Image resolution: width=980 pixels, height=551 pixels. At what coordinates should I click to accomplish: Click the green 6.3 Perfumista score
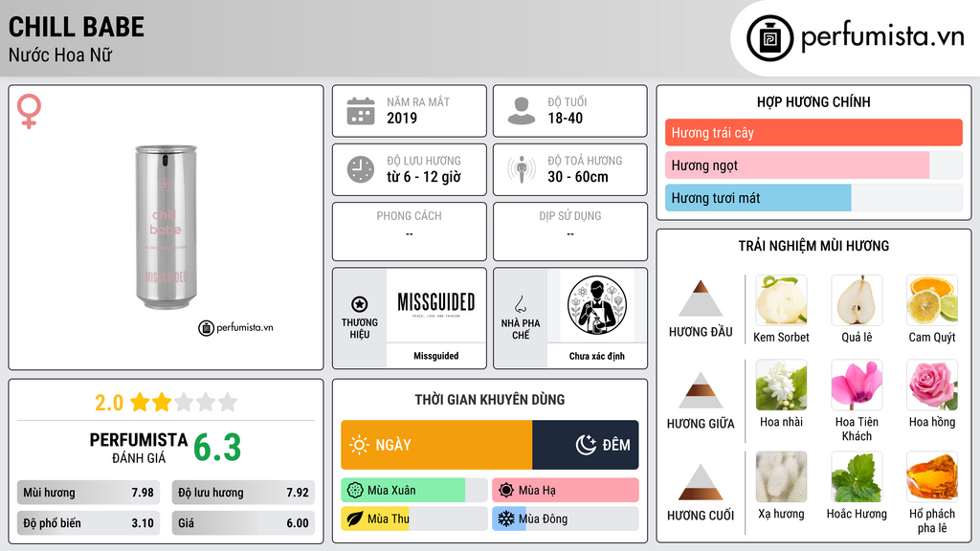[x=217, y=448]
